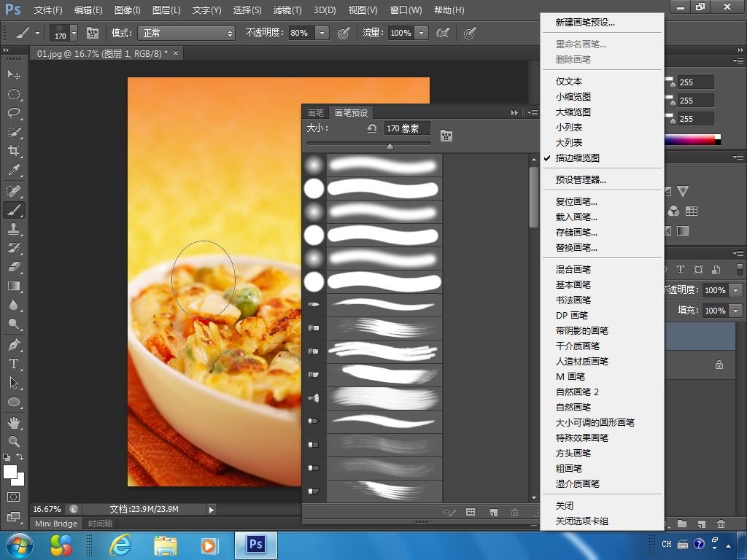This screenshot has height=560, width=747.
Task: Toggle the airbrush build-up option
Action: (x=442, y=33)
